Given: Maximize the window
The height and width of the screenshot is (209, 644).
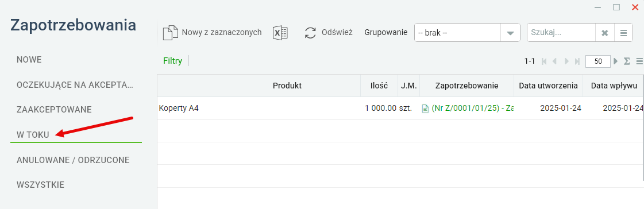Looking at the screenshot, I should (616, 7).
